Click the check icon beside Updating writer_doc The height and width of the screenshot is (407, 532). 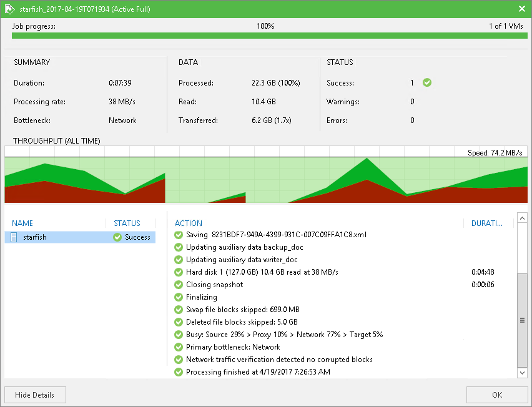[x=179, y=260]
